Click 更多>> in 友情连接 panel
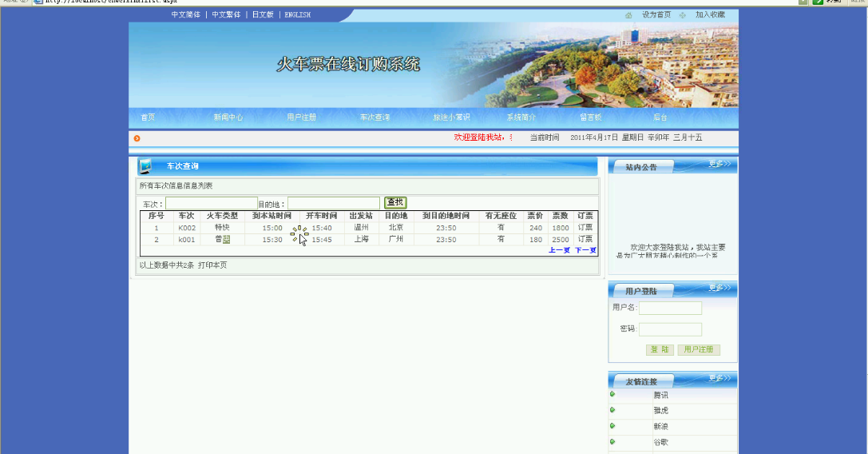Screen dimensions: 868x454 pos(719,378)
